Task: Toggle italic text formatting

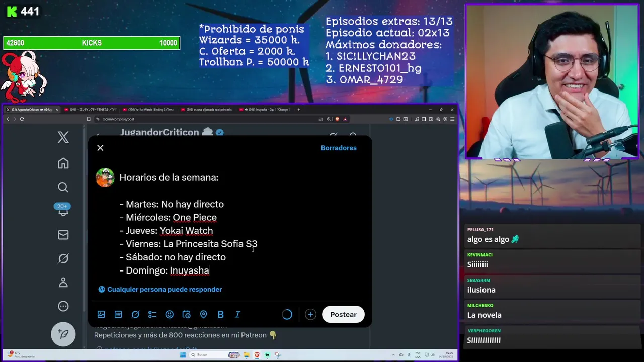Action: pyautogui.click(x=237, y=314)
